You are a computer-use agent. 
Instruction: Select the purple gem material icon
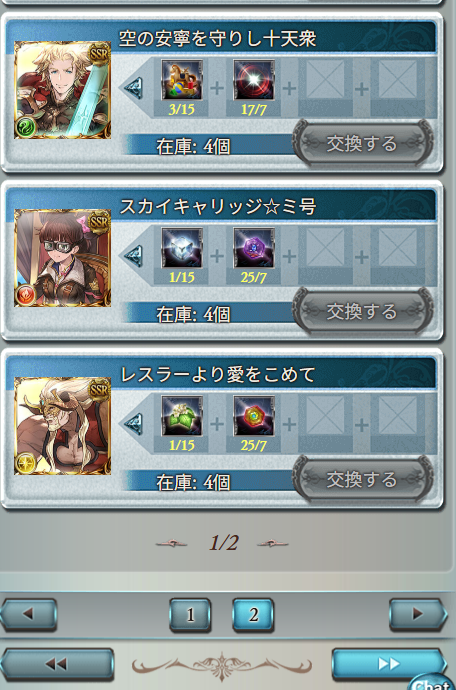tap(254, 248)
